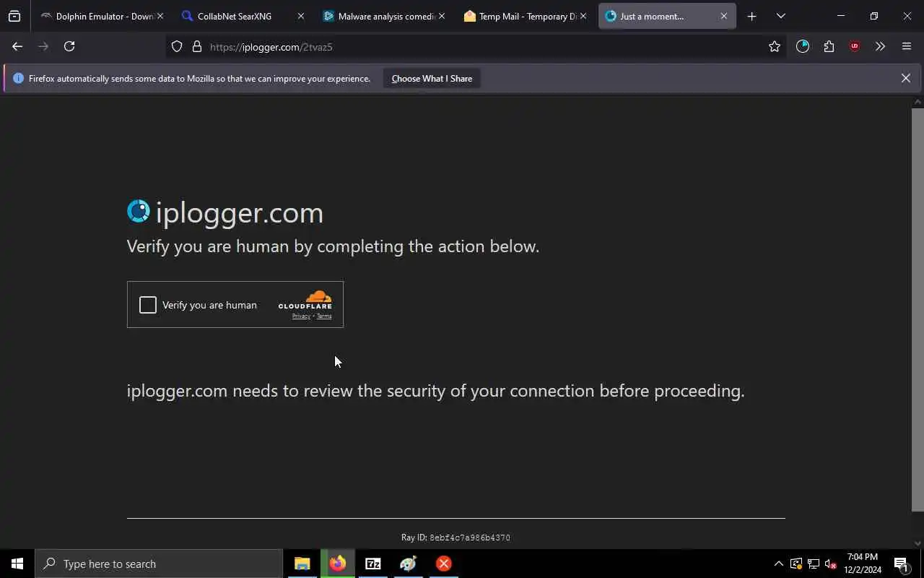The width and height of the screenshot is (924, 578).
Task: Click the page vertical scrollbar
Action: pyautogui.click(x=918, y=309)
